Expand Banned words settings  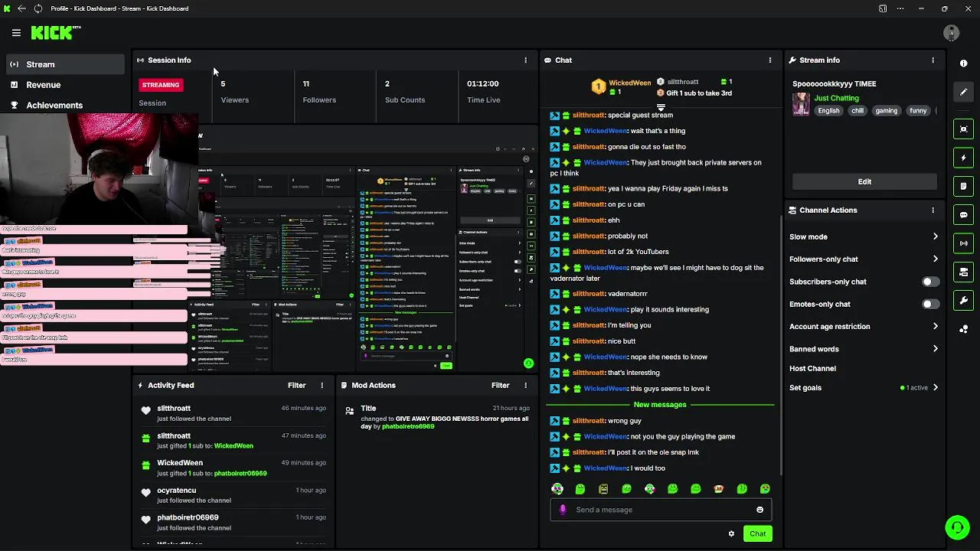[x=935, y=349]
